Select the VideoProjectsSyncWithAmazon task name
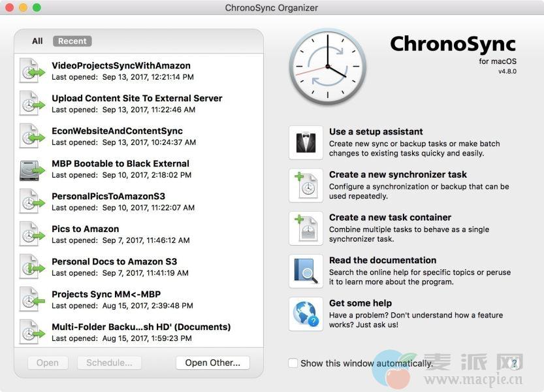This screenshot has width=544, height=392. [121, 65]
